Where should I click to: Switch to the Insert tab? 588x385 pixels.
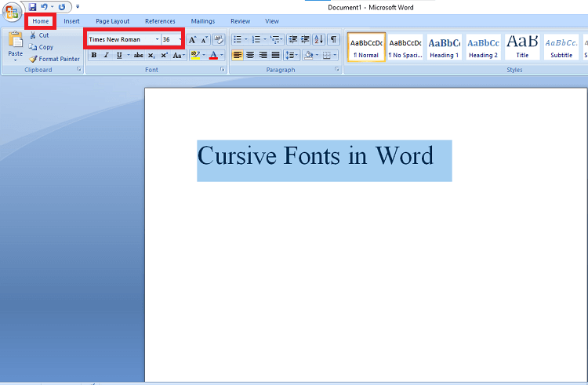(71, 21)
